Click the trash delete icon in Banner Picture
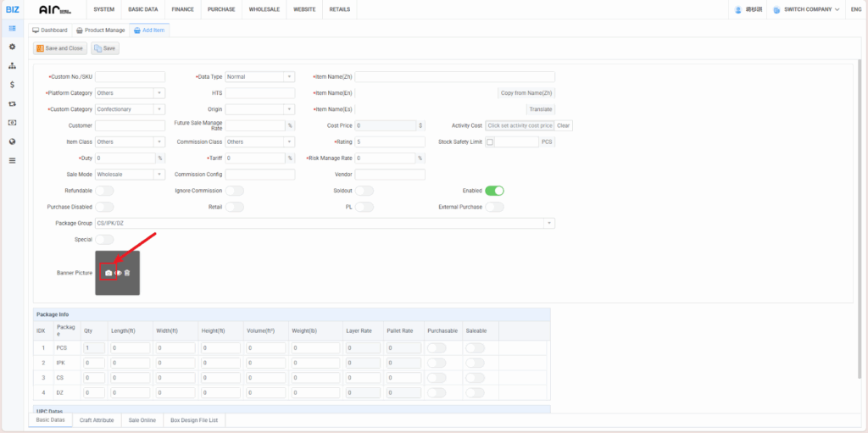Screen dimensions: 868x433 pos(127,273)
